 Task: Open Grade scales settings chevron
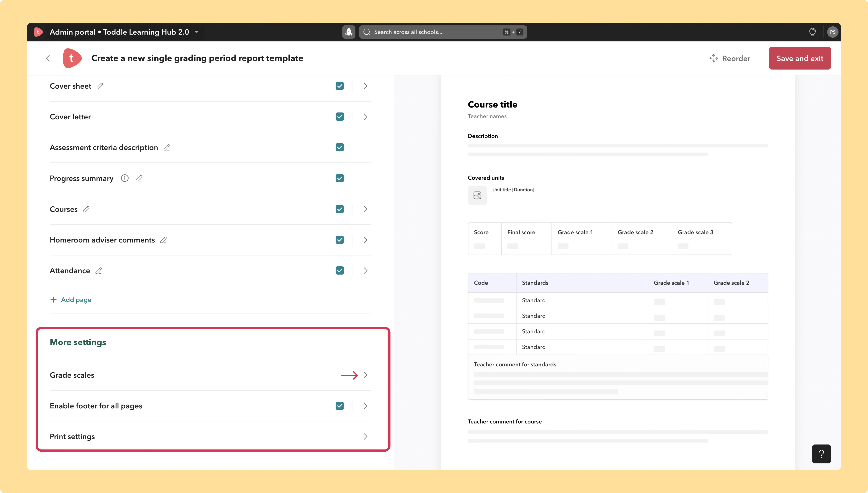[365, 375]
